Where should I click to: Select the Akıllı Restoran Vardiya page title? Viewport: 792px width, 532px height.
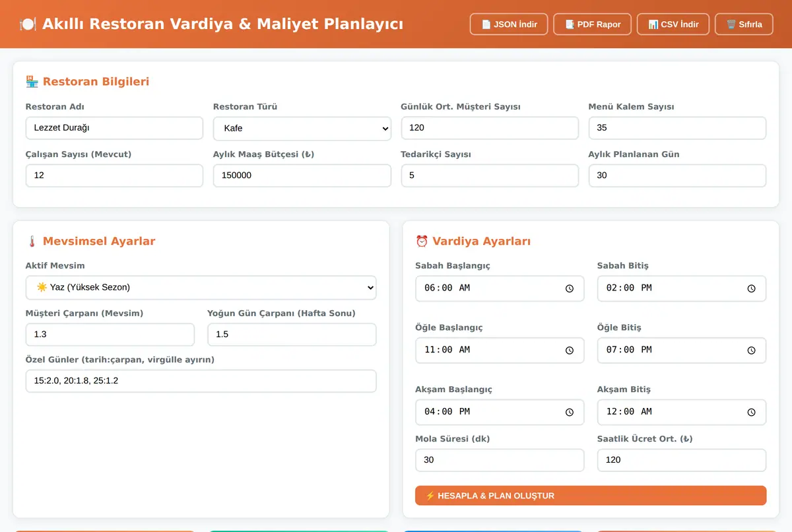211,24
